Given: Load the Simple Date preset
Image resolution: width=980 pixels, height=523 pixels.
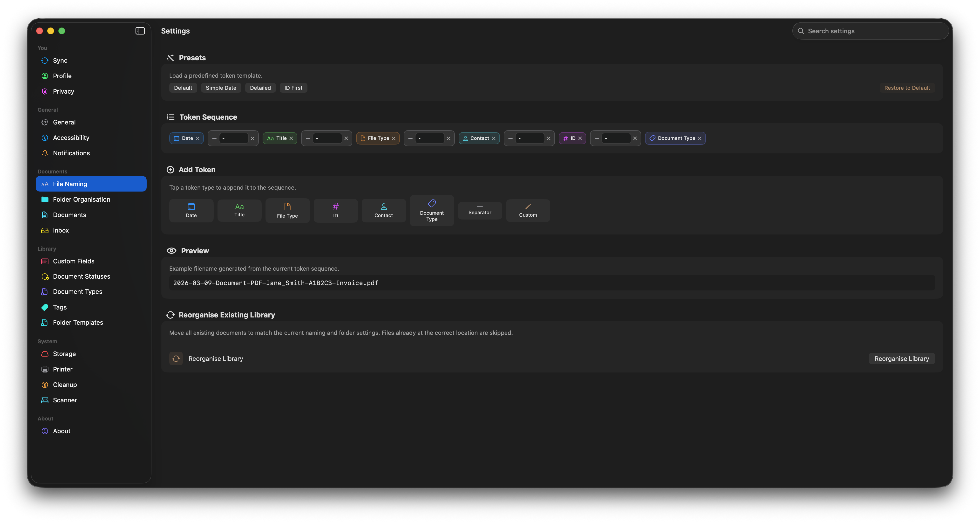Looking at the screenshot, I should (x=221, y=88).
